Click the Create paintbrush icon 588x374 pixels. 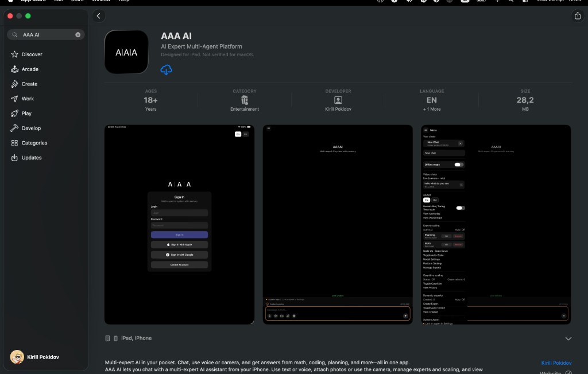[14, 84]
